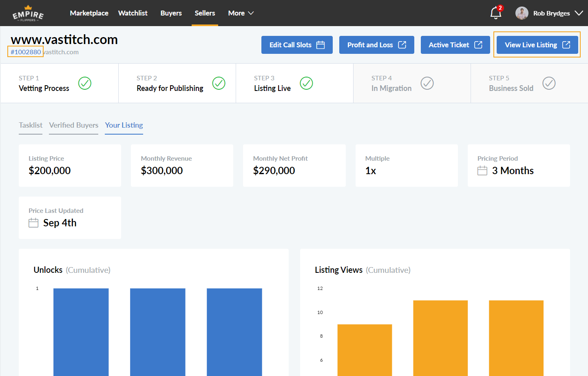Screen dimensions: 588x376
Task: Click external-link icon in Active Ticket
Action: point(478,45)
